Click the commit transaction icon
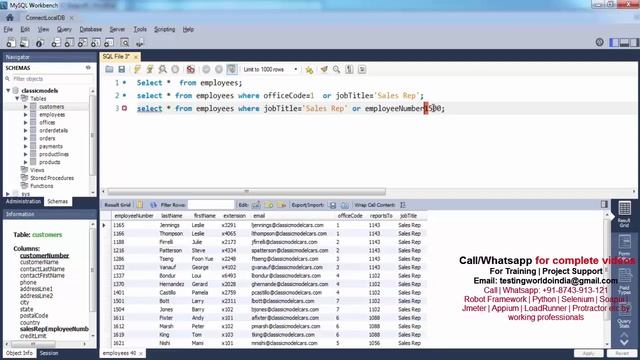 click(x=206, y=69)
